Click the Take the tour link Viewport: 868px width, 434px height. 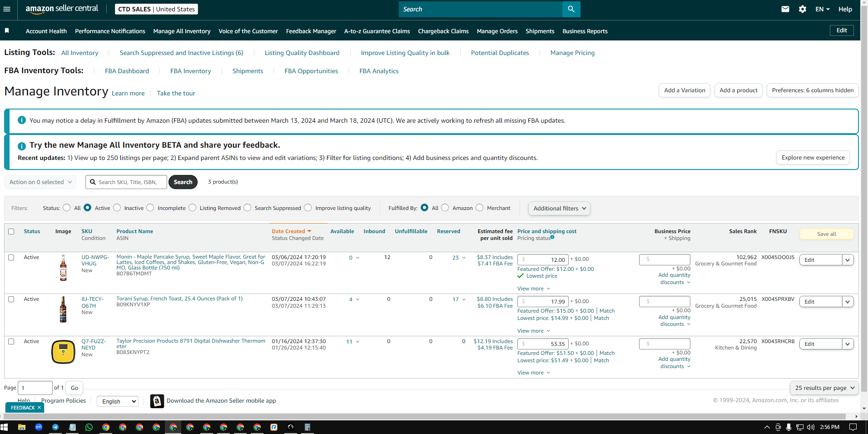(x=176, y=93)
